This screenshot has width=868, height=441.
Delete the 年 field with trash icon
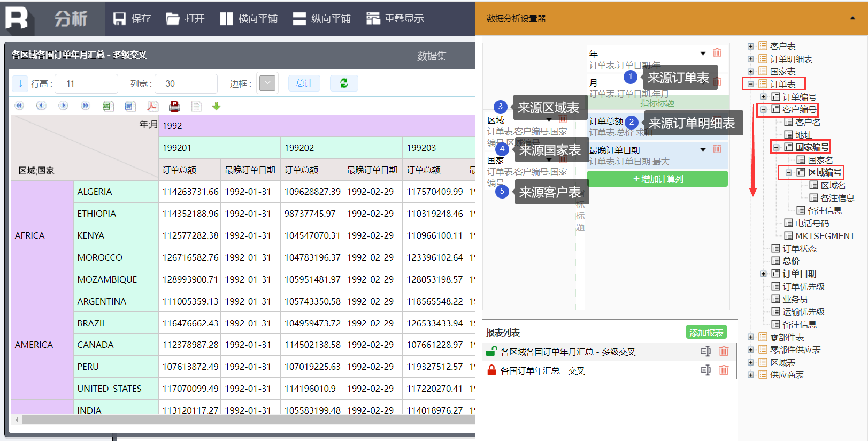717,53
